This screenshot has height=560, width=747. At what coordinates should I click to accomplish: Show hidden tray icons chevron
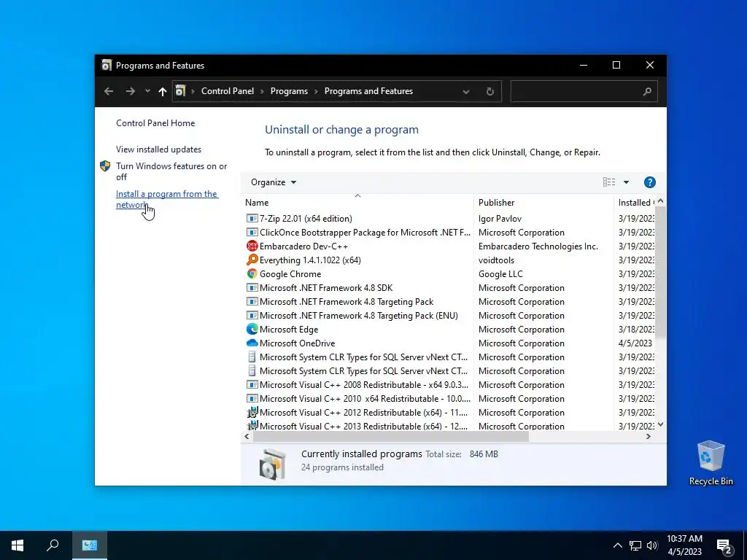(617, 545)
